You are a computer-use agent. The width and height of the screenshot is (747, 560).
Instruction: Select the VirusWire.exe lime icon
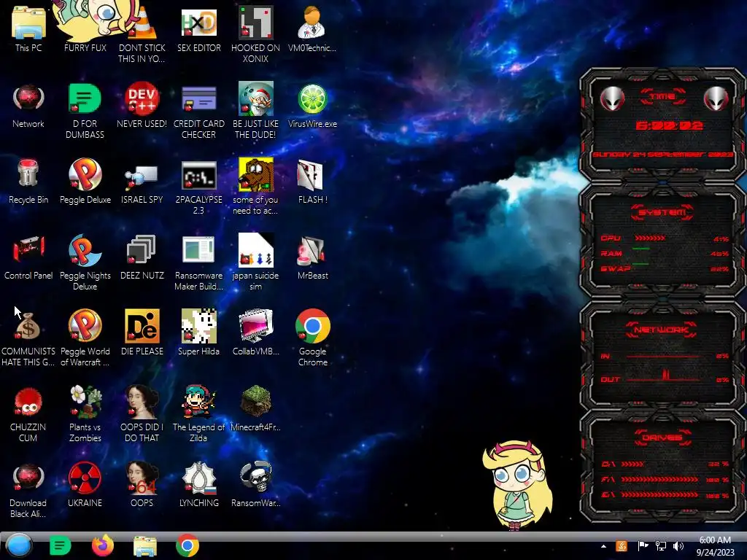click(312, 106)
